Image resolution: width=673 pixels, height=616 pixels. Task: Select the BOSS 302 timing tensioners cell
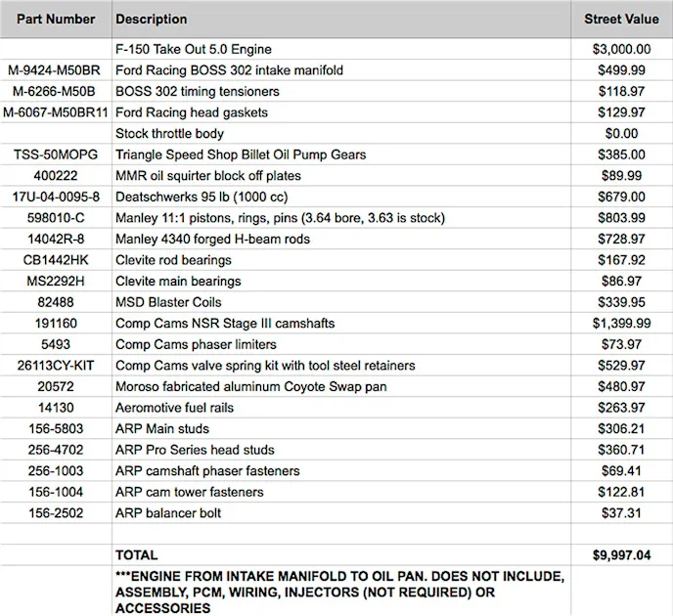pyautogui.click(x=197, y=91)
